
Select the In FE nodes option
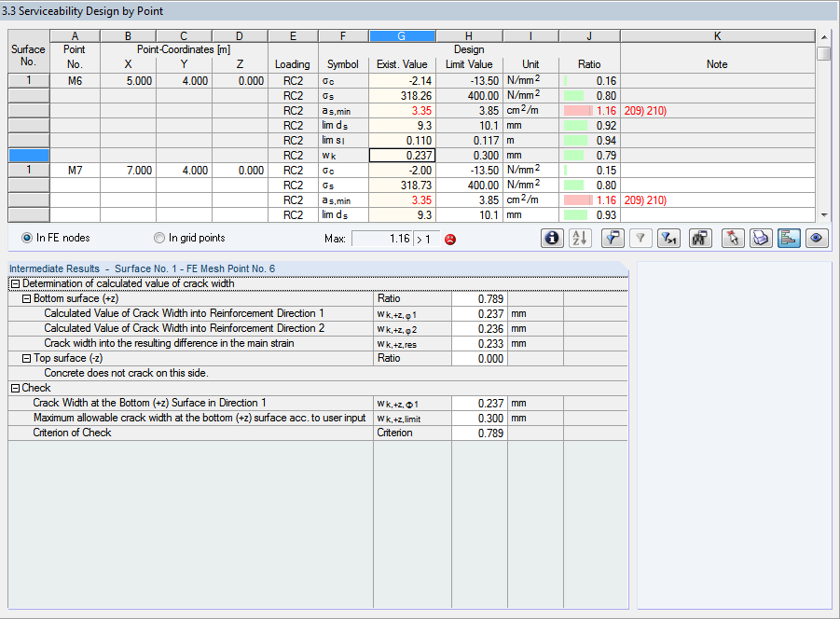(26, 238)
